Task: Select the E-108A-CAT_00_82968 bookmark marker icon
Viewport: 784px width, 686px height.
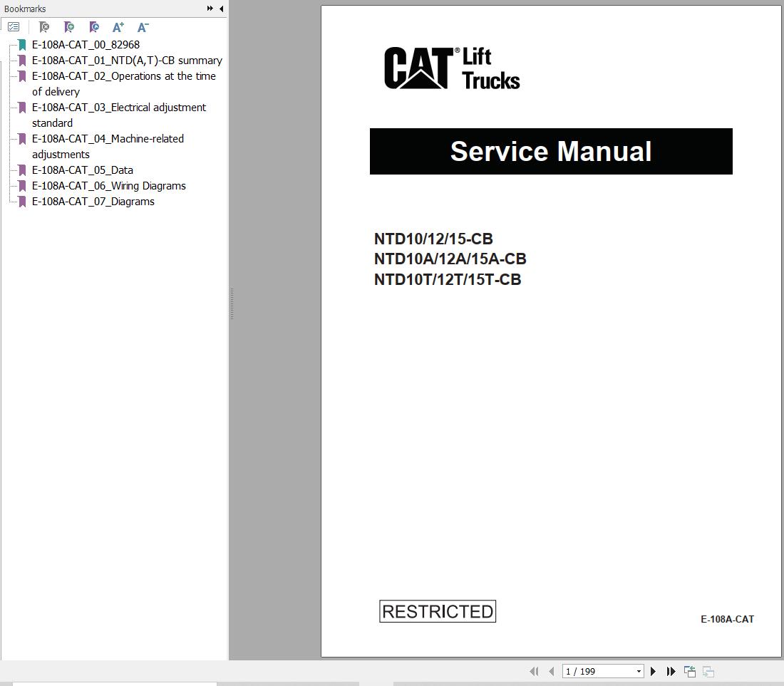Action: pos(22,44)
